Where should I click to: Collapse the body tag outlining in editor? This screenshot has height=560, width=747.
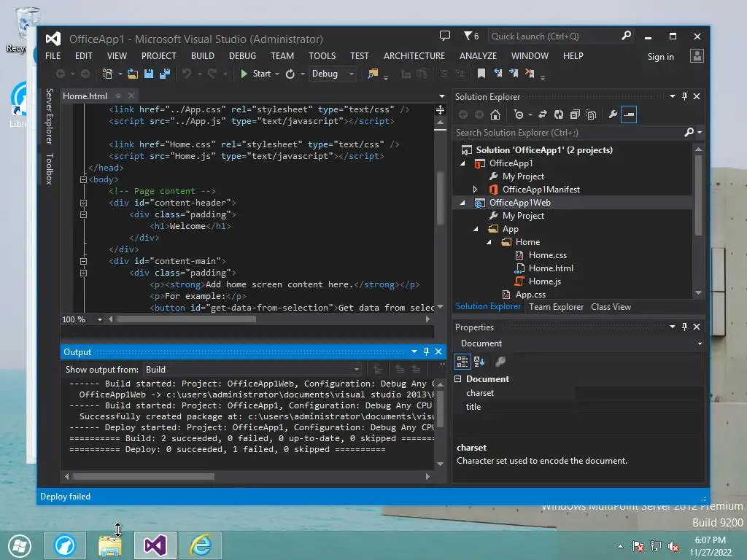click(x=83, y=179)
